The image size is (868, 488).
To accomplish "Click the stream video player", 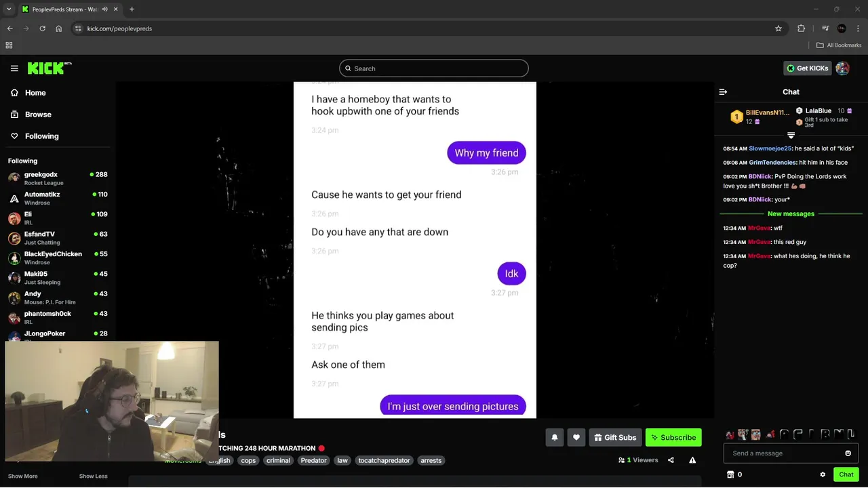I will (x=415, y=250).
